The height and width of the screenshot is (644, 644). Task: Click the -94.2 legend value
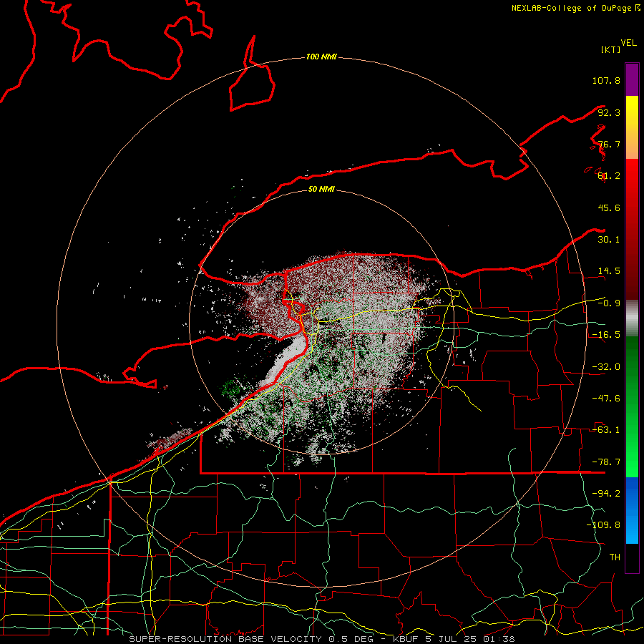click(x=606, y=494)
